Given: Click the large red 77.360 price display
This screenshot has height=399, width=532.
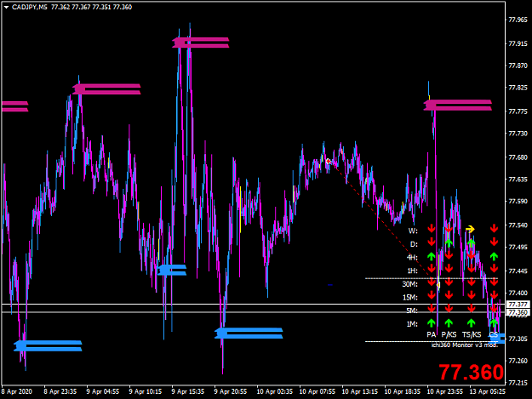Looking at the screenshot, I should tap(471, 372).
